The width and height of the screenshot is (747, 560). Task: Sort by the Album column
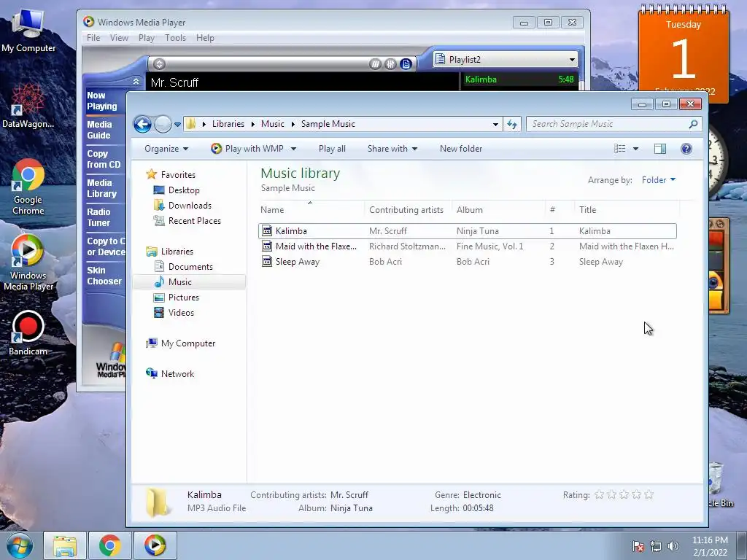coord(498,209)
